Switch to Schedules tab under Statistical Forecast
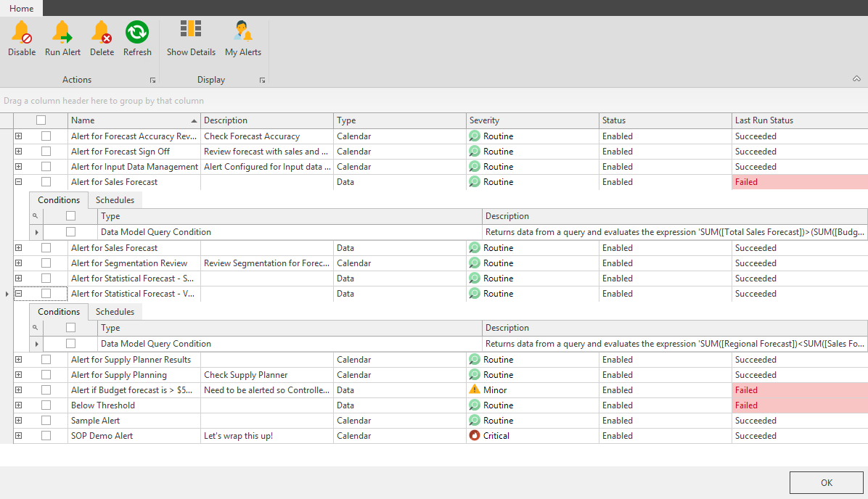 (x=115, y=312)
